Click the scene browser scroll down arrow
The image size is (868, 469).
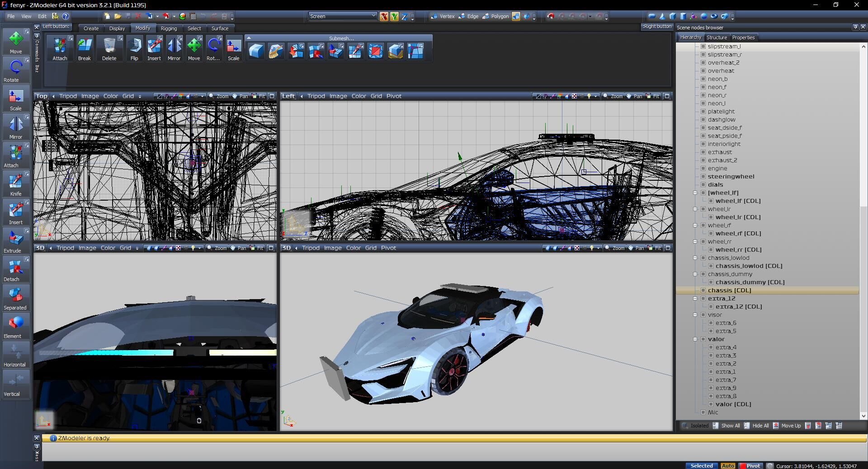(x=863, y=416)
